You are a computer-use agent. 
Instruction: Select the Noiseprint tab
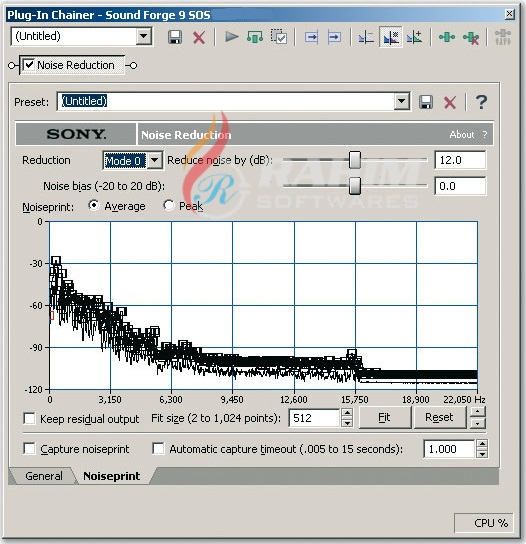point(112,476)
